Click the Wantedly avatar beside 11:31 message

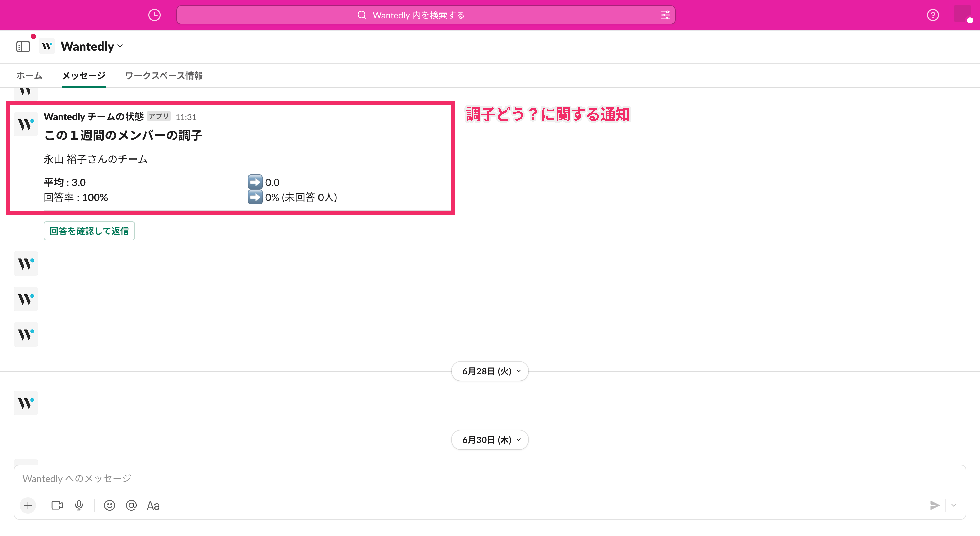pyautogui.click(x=26, y=124)
